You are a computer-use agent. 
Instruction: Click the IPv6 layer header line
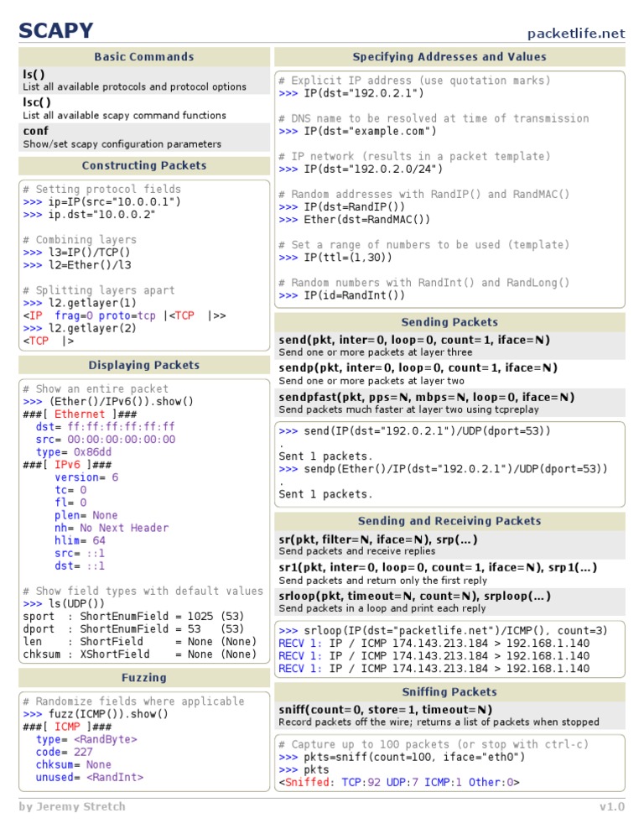click(x=68, y=465)
